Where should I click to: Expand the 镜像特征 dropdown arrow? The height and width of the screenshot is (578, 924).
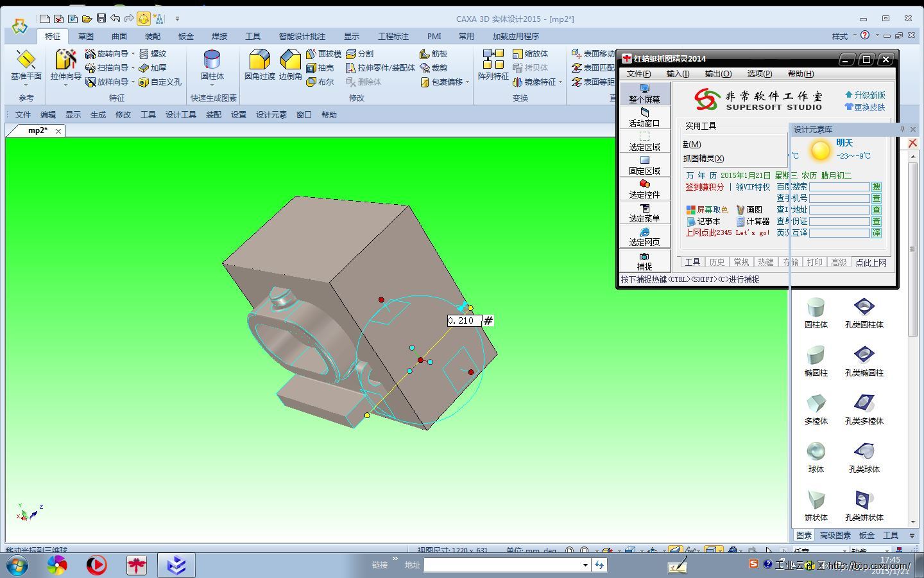click(x=560, y=82)
